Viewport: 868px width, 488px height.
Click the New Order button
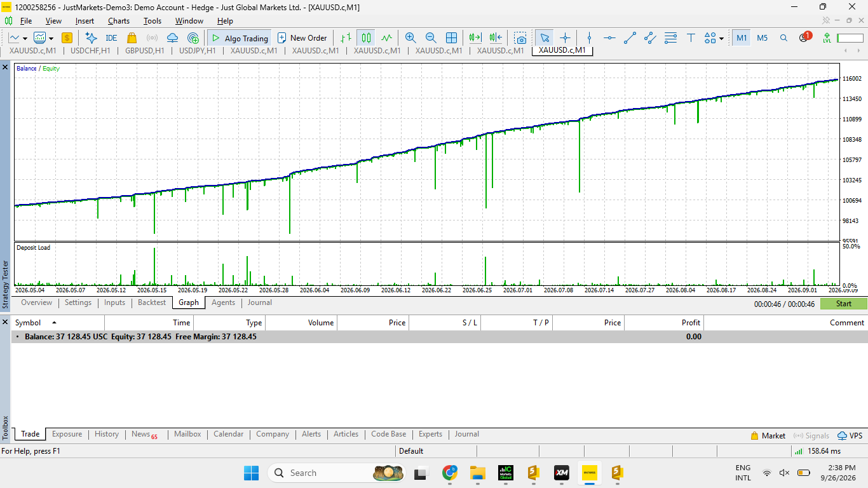(302, 38)
